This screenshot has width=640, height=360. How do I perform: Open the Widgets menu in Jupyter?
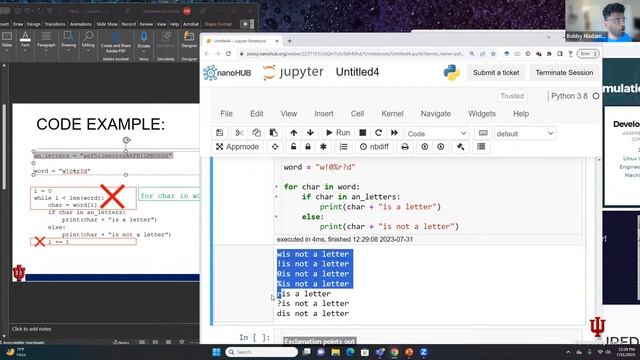(x=482, y=114)
